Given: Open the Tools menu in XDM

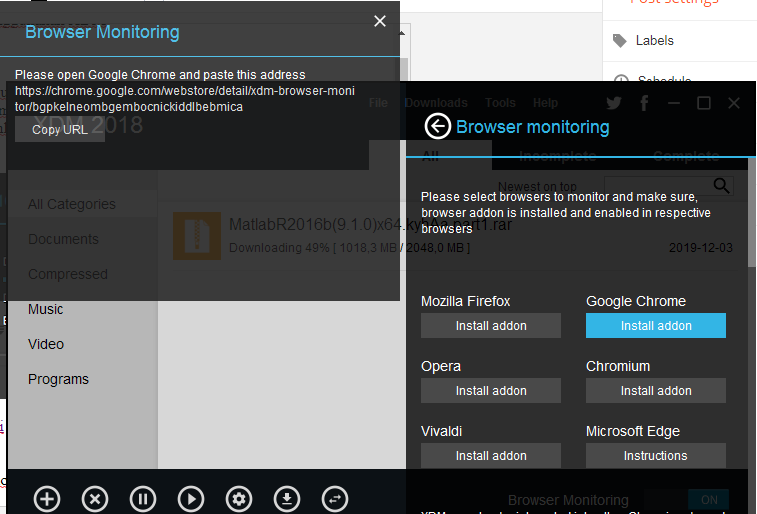Looking at the screenshot, I should 500,103.
